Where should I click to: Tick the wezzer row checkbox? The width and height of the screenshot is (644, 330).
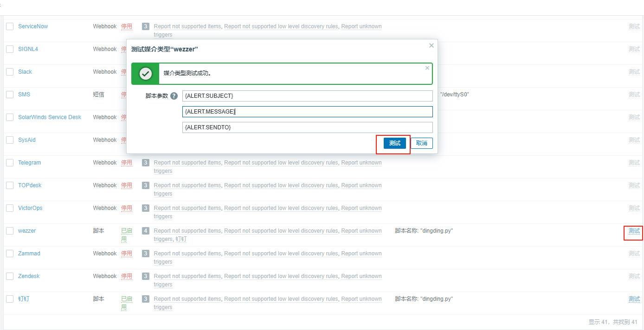click(10, 231)
